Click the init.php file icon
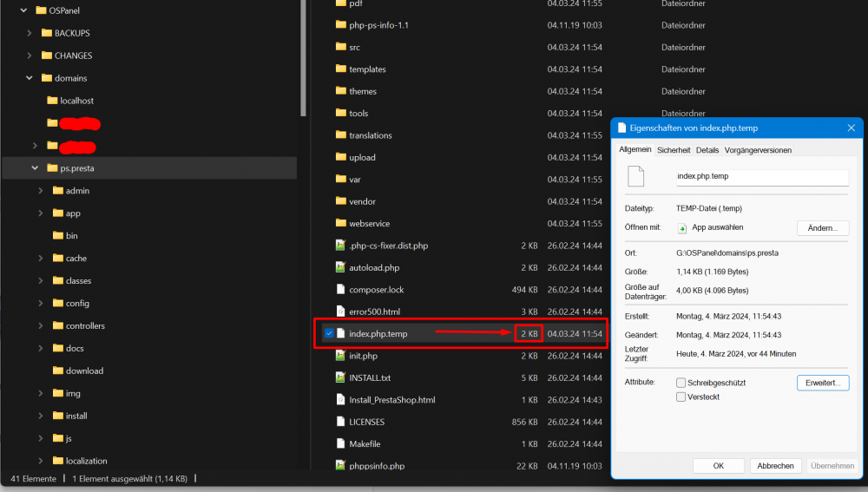The image size is (868, 492). click(340, 355)
